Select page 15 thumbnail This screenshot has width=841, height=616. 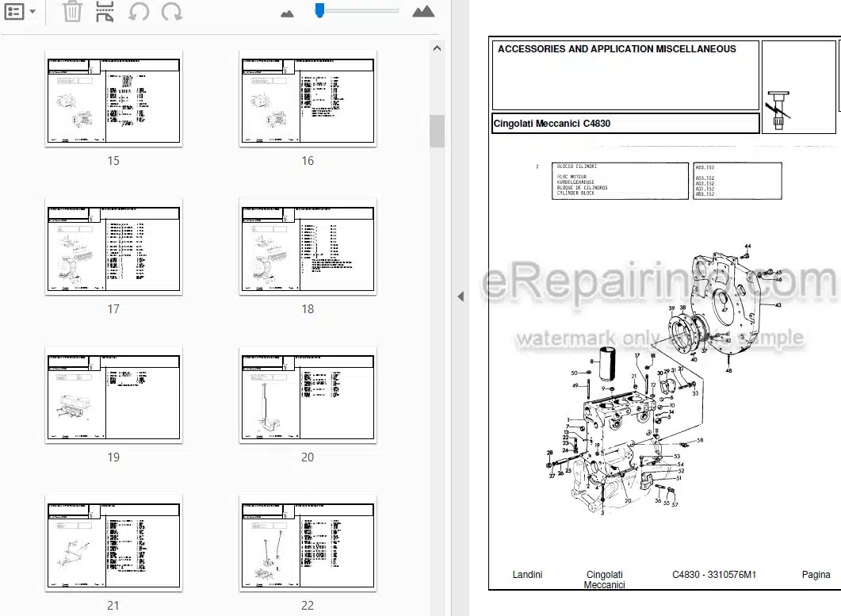pyautogui.click(x=113, y=99)
